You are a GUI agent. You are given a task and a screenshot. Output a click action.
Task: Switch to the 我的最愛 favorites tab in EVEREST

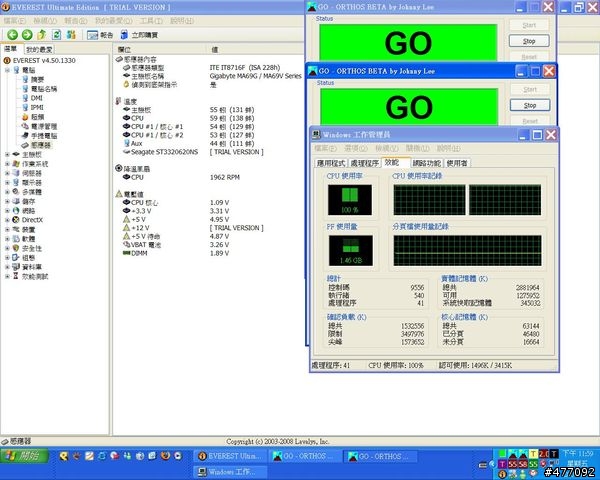pyautogui.click(x=39, y=49)
